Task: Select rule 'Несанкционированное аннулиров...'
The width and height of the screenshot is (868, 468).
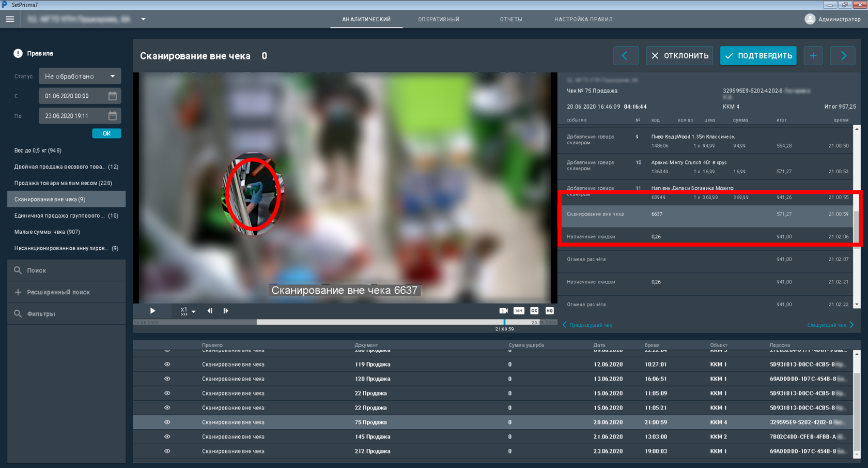Action: 66,248
